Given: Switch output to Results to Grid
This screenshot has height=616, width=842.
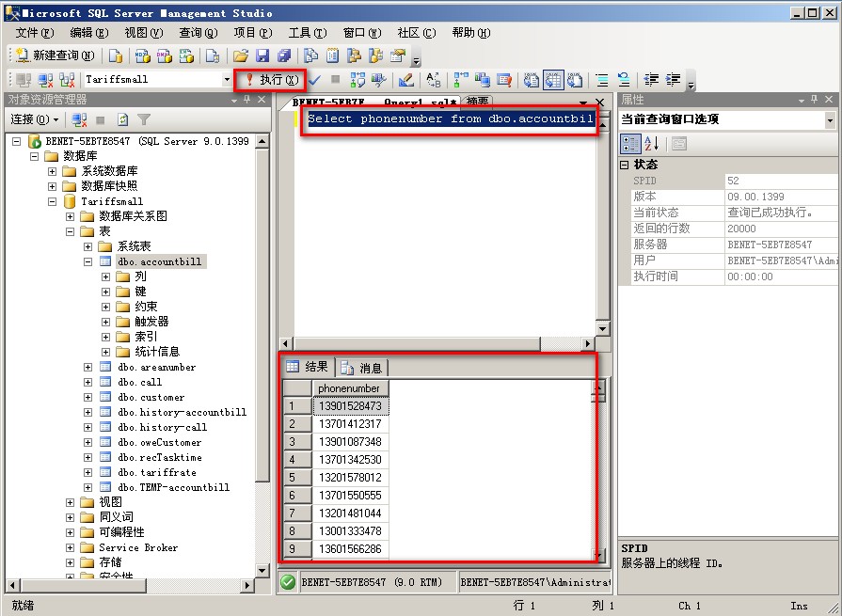Looking at the screenshot, I should (552, 80).
